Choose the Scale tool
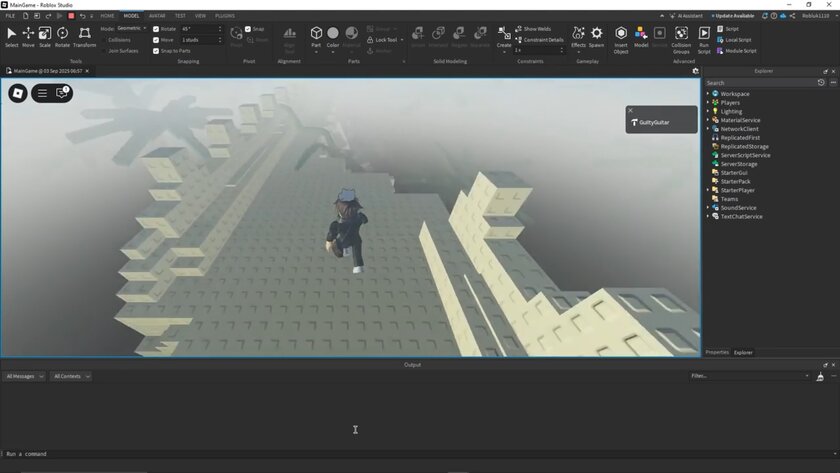The image size is (840, 473). [45, 37]
